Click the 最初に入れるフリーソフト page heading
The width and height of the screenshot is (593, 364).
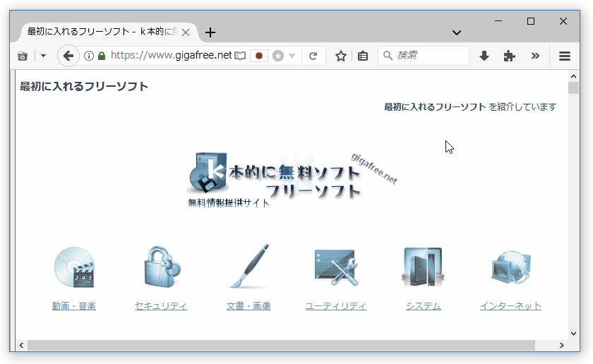click(x=84, y=87)
